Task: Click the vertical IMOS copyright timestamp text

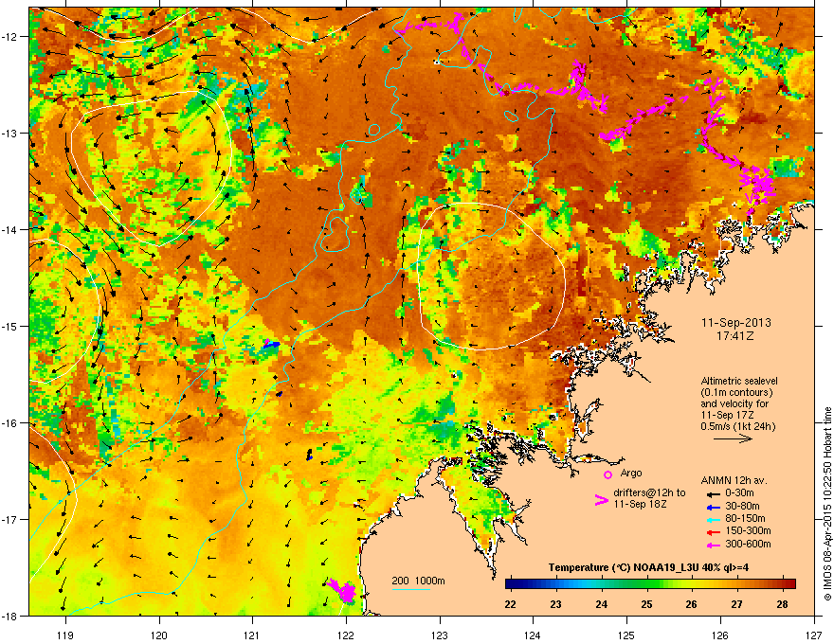Action: (827, 504)
